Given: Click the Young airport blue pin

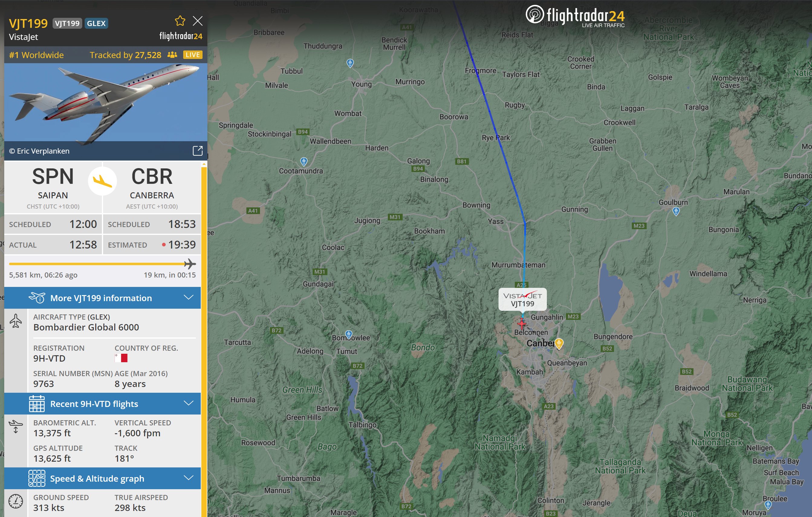Looking at the screenshot, I should tap(350, 63).
